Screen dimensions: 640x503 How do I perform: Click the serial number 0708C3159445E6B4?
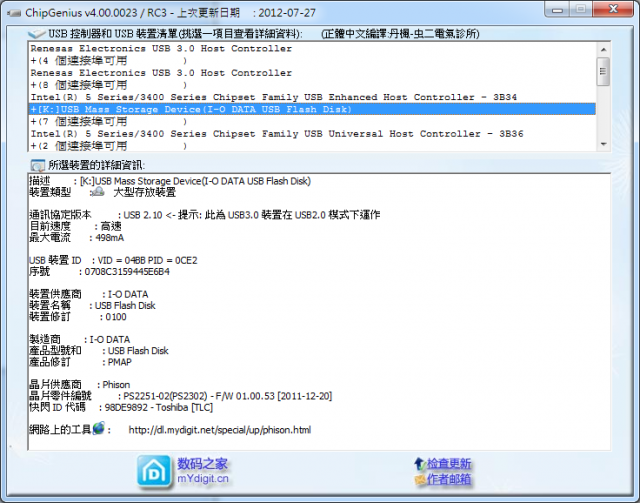coord(127,272)
